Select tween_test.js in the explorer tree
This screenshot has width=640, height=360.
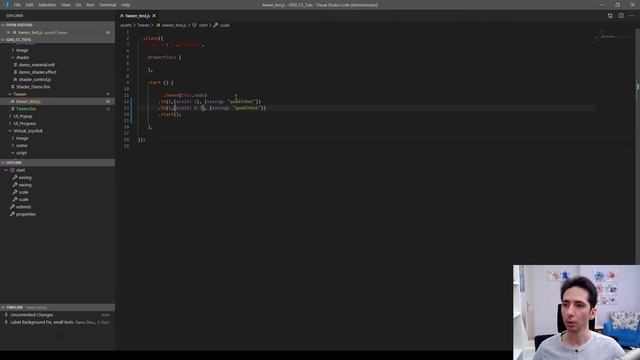[57, 101]
